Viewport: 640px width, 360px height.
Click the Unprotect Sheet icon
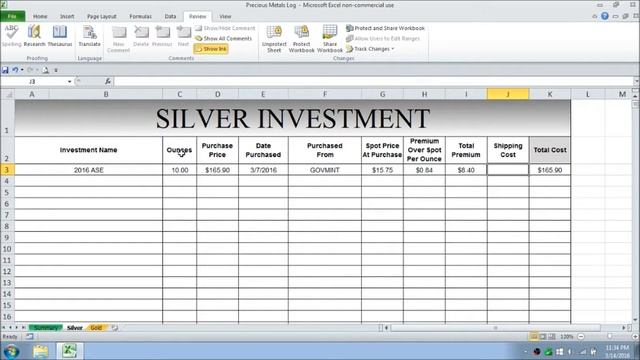tap(274, 39)
